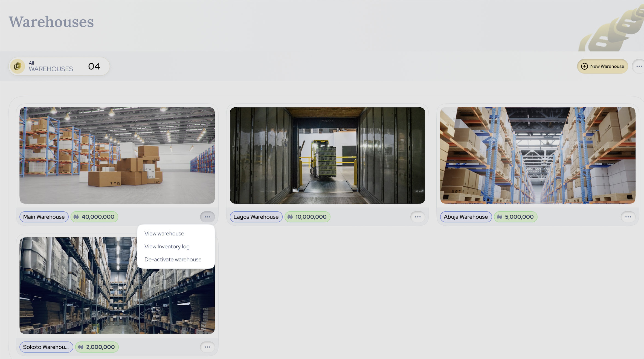Viewport: 644px width, 359px height.
Task: Choose View Inventory log menu option
Action: pos(167,246)
